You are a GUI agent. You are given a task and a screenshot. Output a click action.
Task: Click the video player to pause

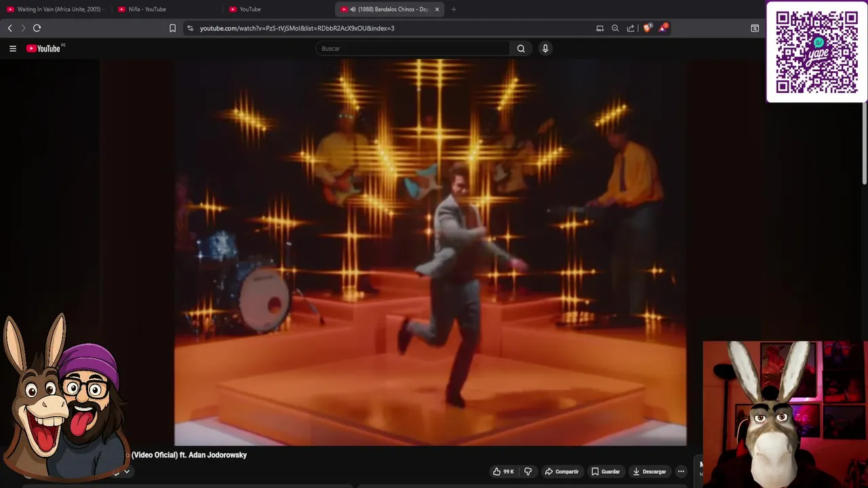coord(430,252)
